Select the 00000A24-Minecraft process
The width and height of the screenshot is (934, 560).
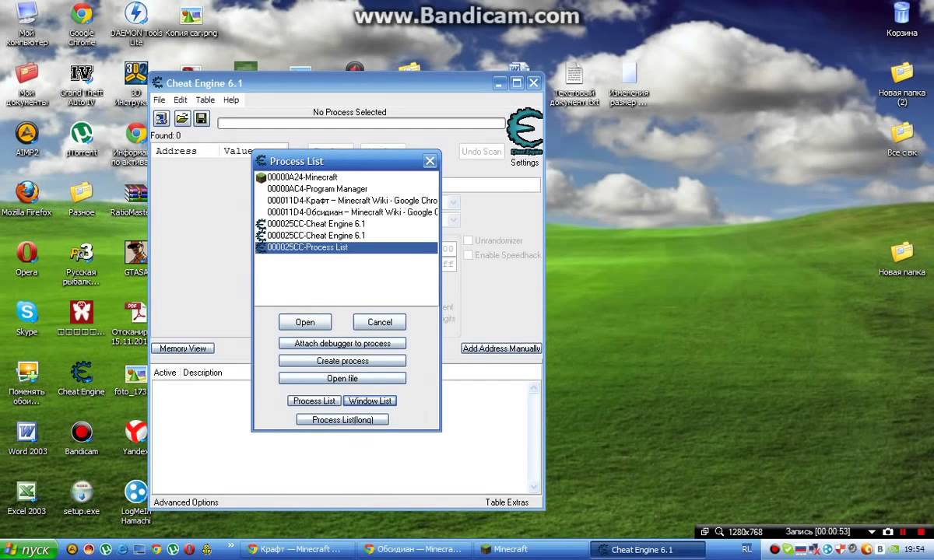[346, 177]
